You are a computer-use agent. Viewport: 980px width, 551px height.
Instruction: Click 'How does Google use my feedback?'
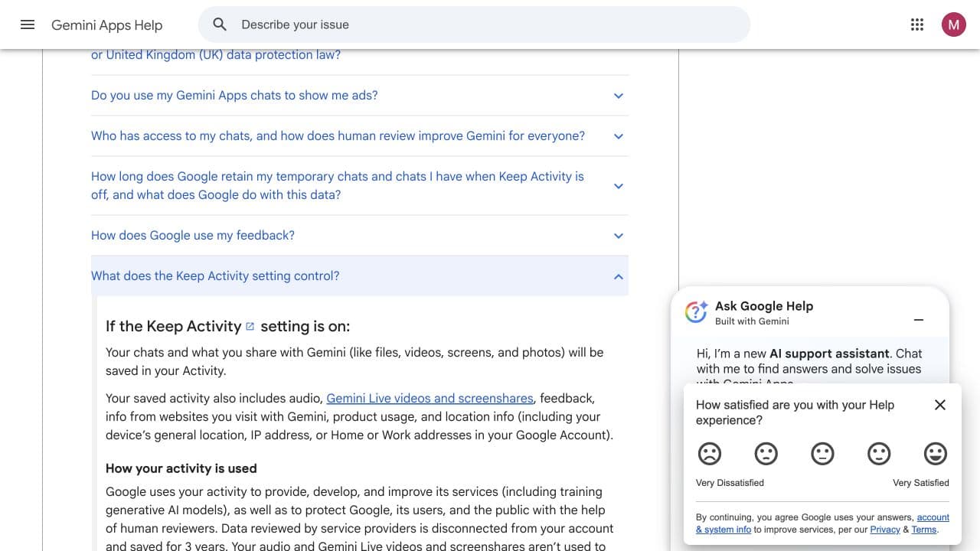tap(193, 236)
